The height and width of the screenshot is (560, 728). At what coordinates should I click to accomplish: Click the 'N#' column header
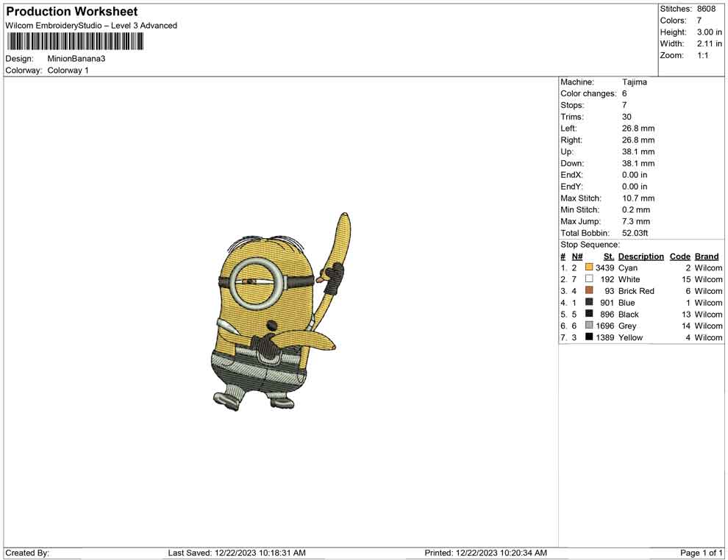point(577,256)
